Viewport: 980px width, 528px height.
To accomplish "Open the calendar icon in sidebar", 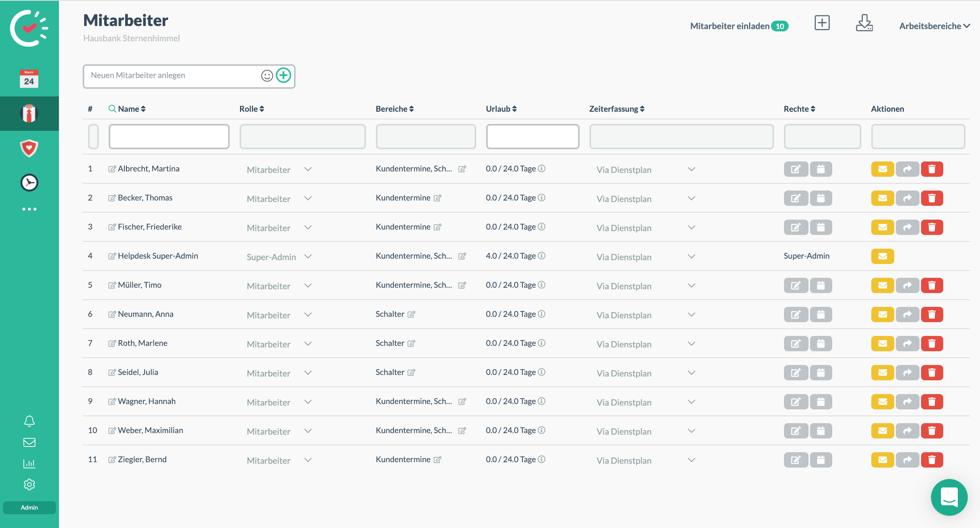I will (x=29, y=78).
